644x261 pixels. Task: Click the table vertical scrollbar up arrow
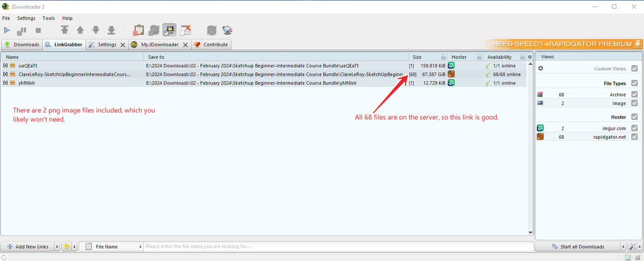(530, 64)
